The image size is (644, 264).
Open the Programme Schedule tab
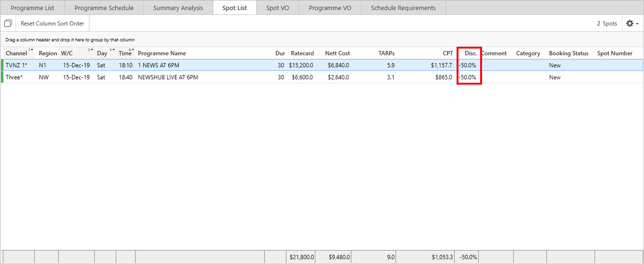[x=104, y=8]
